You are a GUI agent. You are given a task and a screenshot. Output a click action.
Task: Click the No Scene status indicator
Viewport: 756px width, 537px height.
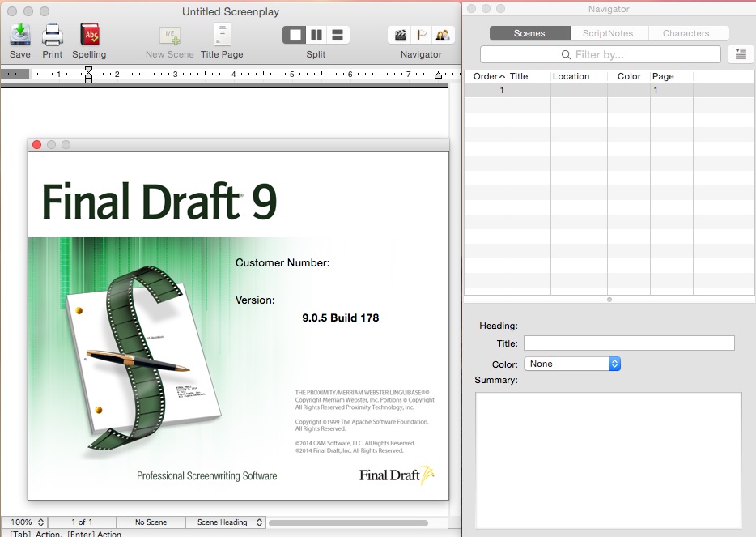151,522
